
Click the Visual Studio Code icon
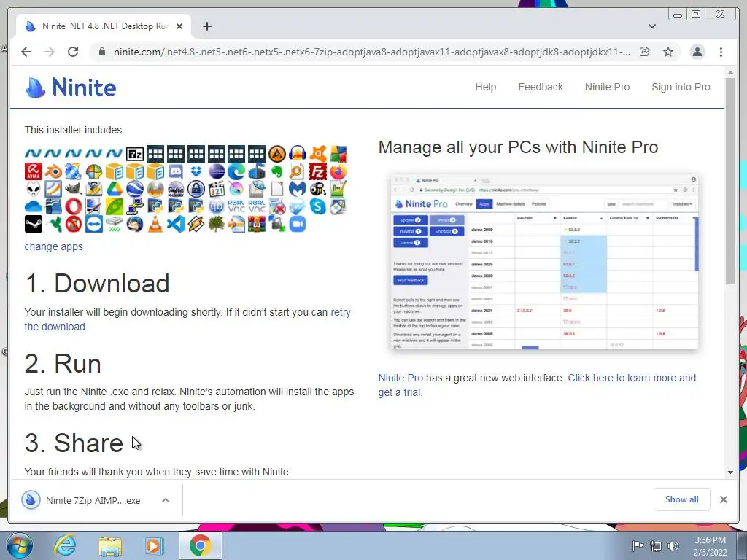(175, 224)
